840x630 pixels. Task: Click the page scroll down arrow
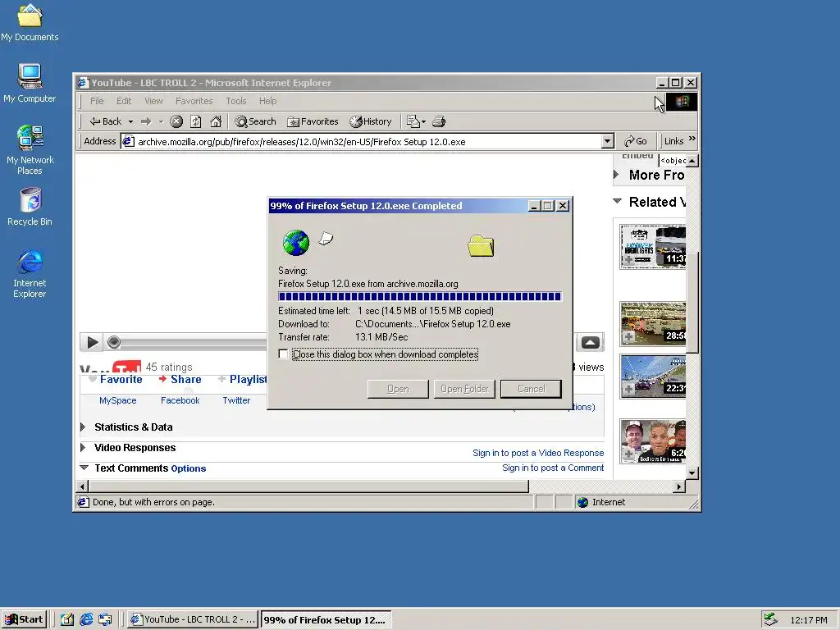(x=692, y=473)
